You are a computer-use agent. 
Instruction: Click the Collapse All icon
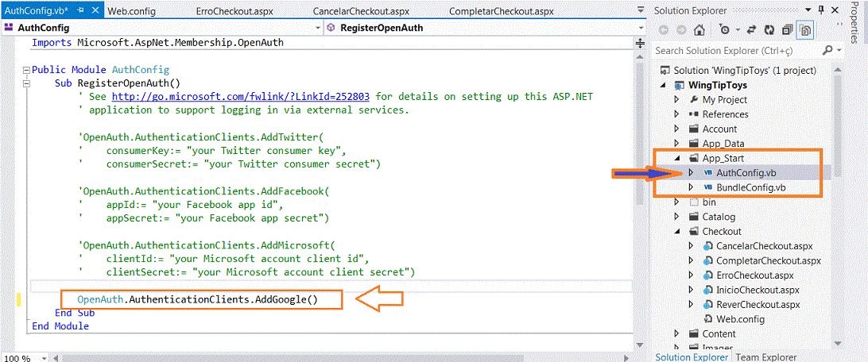[x=787, y=30]
